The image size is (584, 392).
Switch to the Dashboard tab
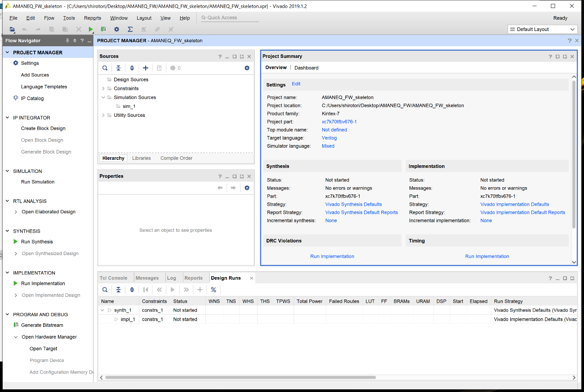click(x=306, y=68)
